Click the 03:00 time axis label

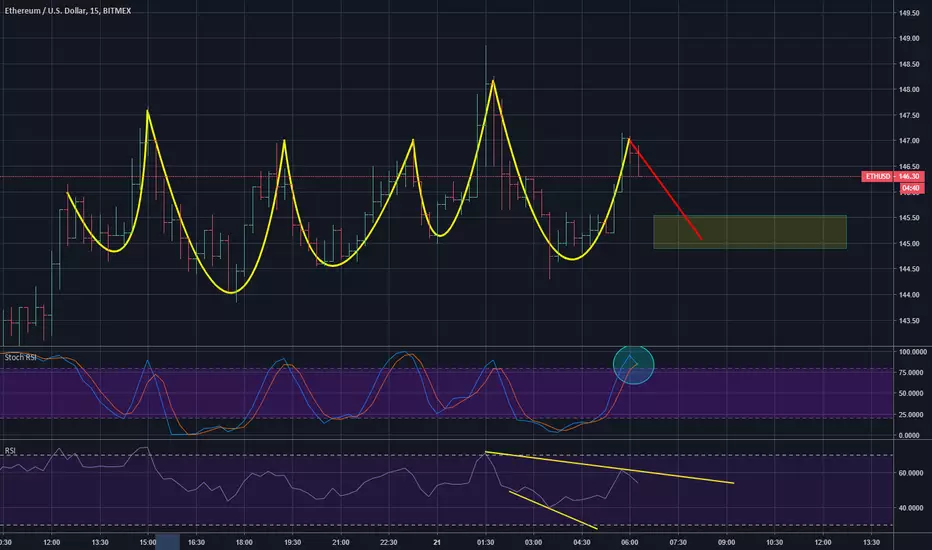[x=533, y=542]
